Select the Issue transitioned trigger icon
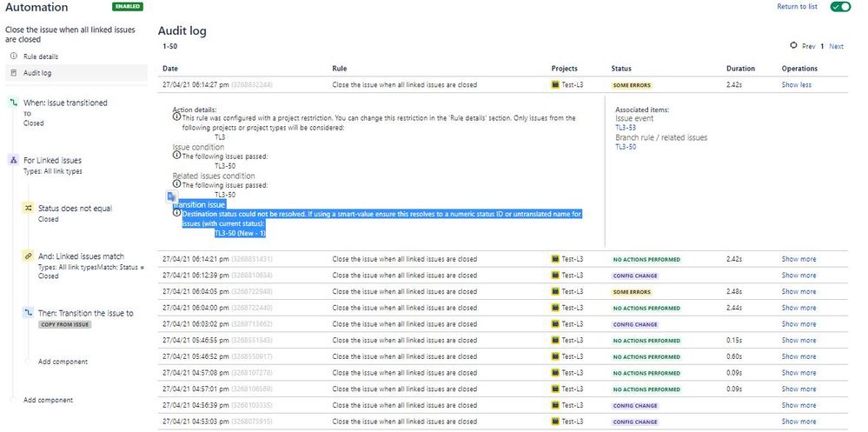Screen dimensions: 868x432 click(15, 103)
